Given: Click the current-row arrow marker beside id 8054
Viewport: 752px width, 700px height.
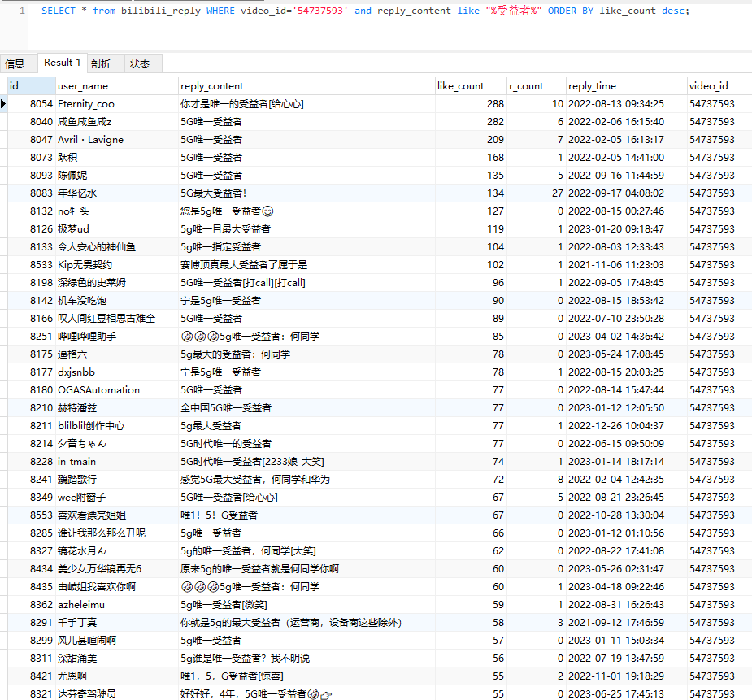Looking at the screenshot, I should click(x=3, y=103).
